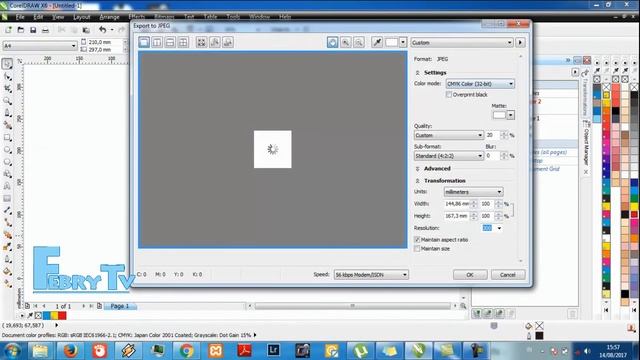Select the Ellipse tool in toolbox

tap(7, 150)
